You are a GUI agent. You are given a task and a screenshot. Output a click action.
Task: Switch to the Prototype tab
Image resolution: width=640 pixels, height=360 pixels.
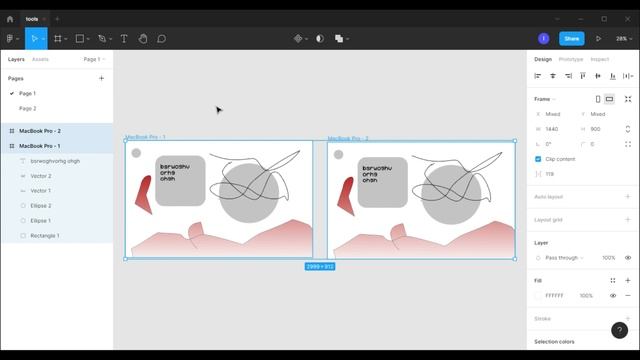pos(571,59)
